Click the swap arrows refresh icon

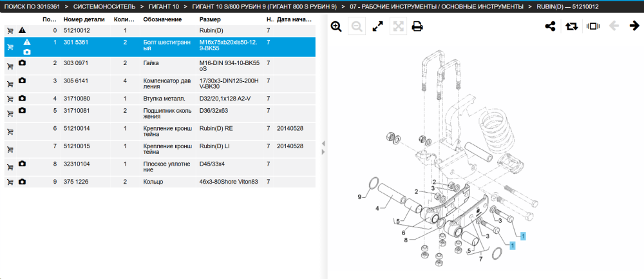pyautogui.click(x=571, y=26)
